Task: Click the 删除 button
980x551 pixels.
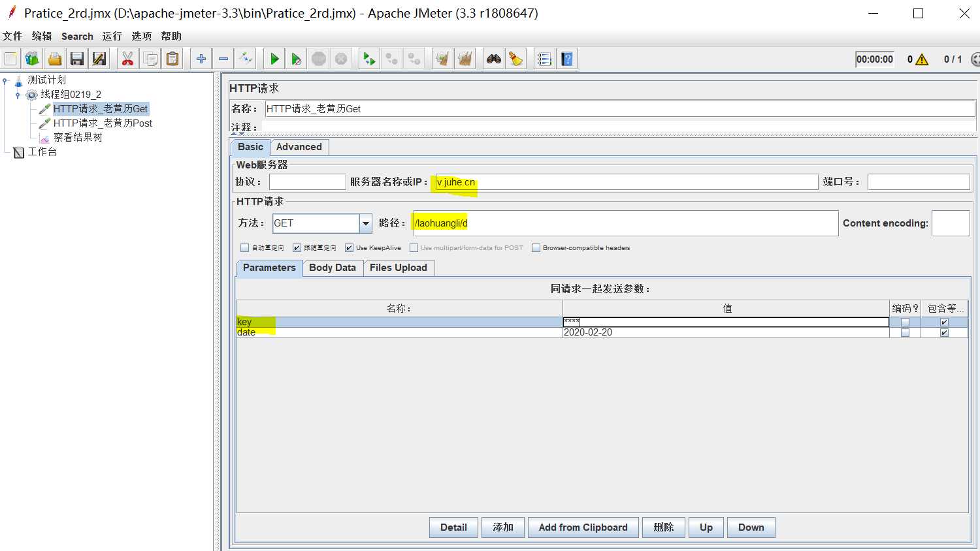Action: click(x=664, y=527)
